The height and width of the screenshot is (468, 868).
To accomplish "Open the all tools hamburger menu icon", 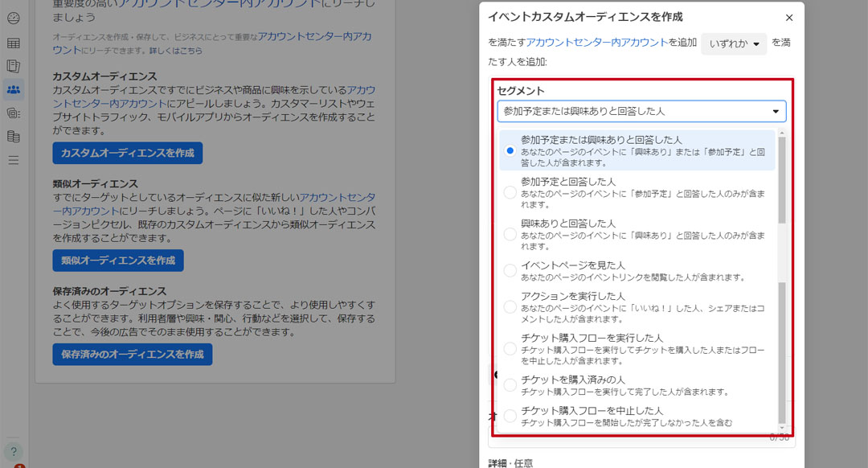I will click(x=14, y=160).
